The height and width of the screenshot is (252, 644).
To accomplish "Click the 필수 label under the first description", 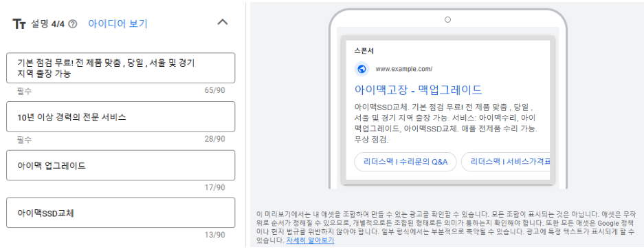I will click(x=25, y=91).
